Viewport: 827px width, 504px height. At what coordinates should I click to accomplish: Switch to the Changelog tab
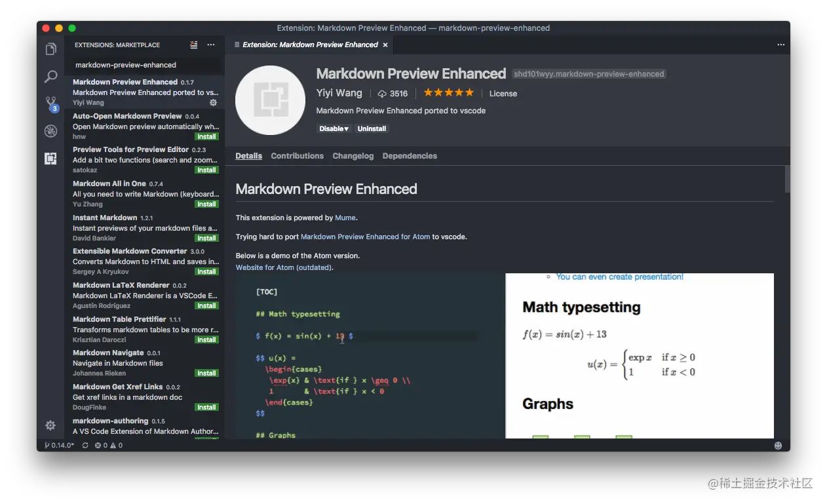353,156
